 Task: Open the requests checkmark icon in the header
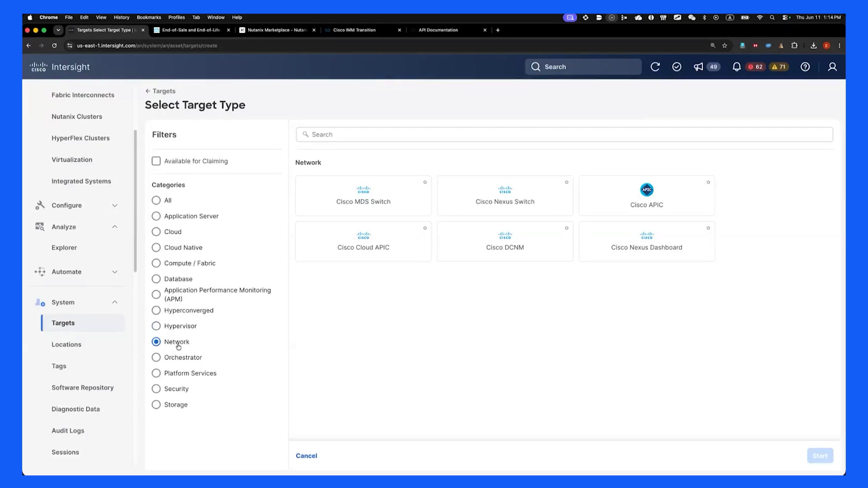(677, 67)
